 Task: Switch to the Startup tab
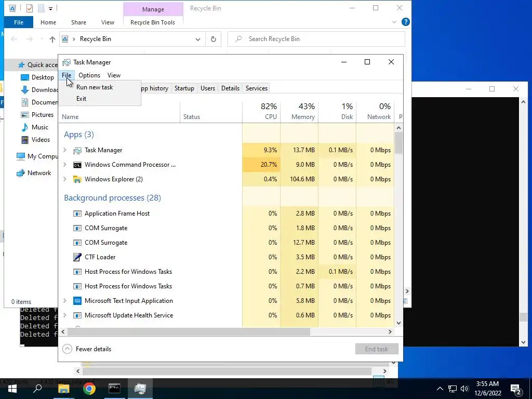click(x=184, y=88)
